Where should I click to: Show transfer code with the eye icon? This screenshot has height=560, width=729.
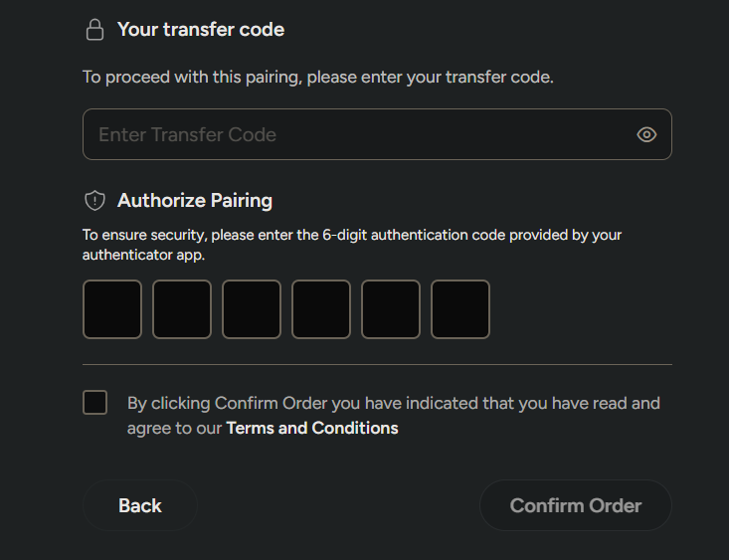coord(646,134)
